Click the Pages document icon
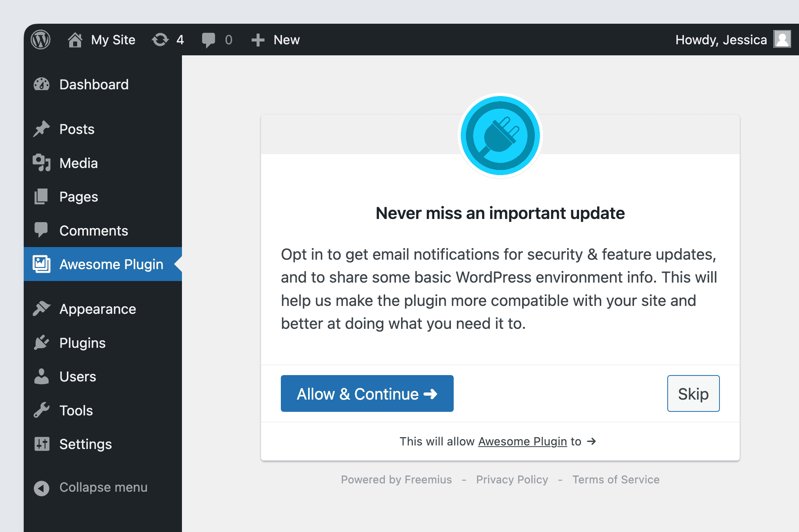799x532 pixels. (41, 196)
